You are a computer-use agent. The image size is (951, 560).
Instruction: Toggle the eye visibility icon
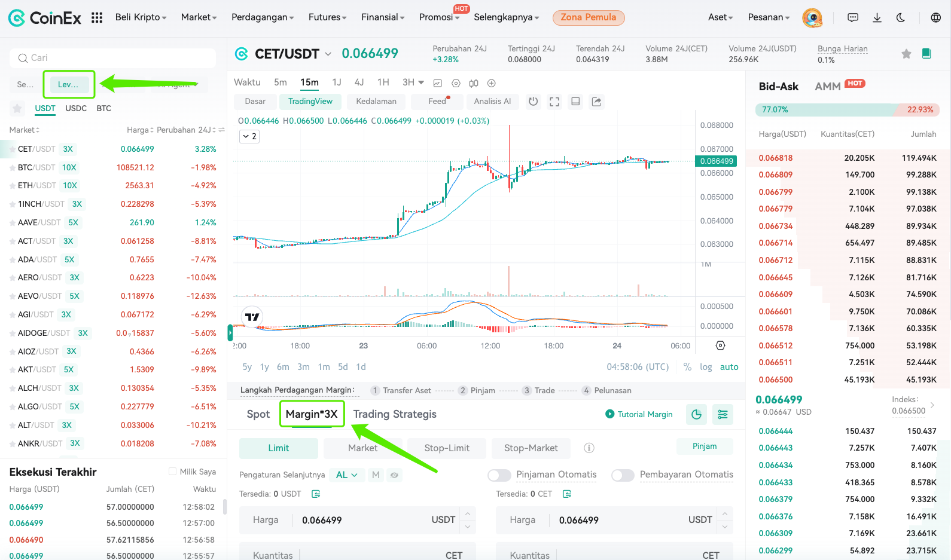[394, 475]
